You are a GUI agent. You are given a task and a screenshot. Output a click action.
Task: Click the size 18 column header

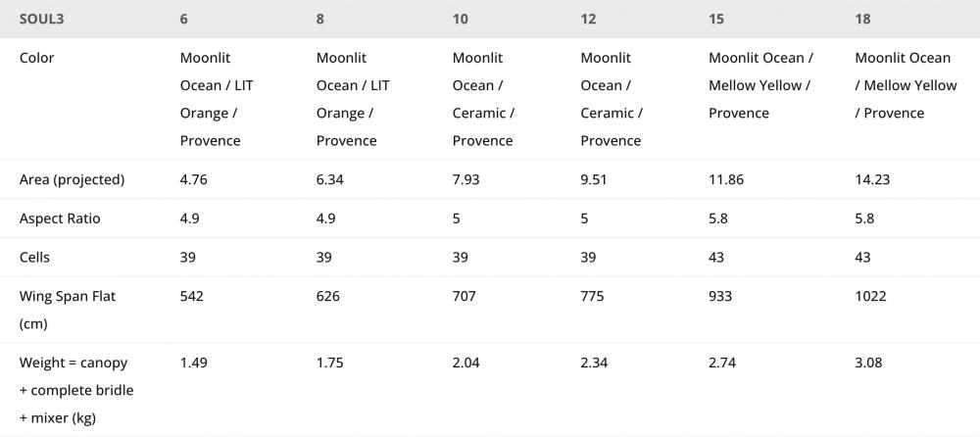(862, 19)
